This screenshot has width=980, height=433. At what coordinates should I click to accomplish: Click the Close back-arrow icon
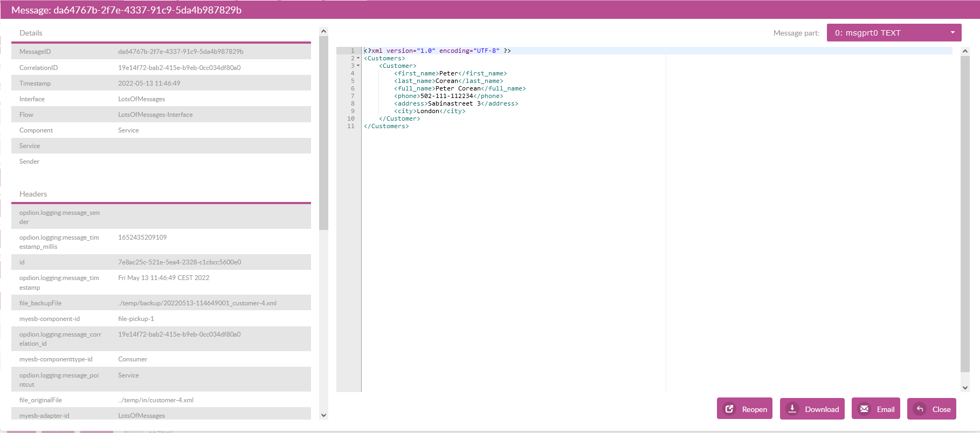(x=920, y=409)
